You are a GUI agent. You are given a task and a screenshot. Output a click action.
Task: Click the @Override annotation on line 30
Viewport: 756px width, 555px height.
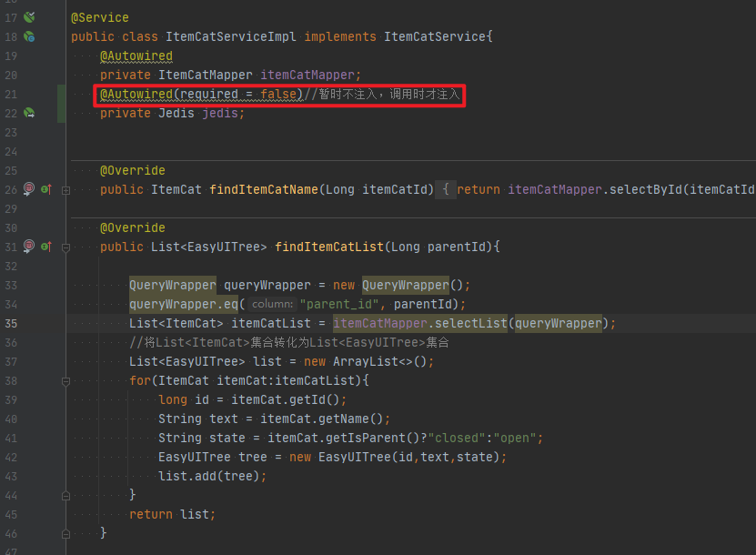tap(133, 227)
